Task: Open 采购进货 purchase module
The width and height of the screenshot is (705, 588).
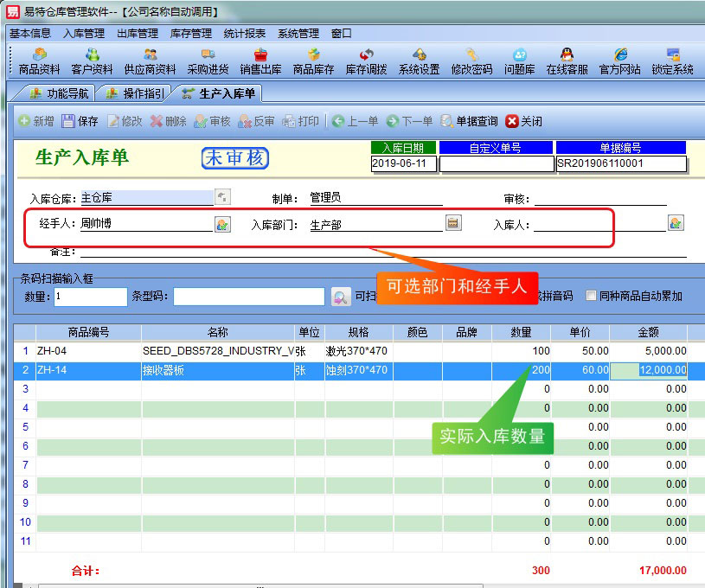Action: point(208,61)
